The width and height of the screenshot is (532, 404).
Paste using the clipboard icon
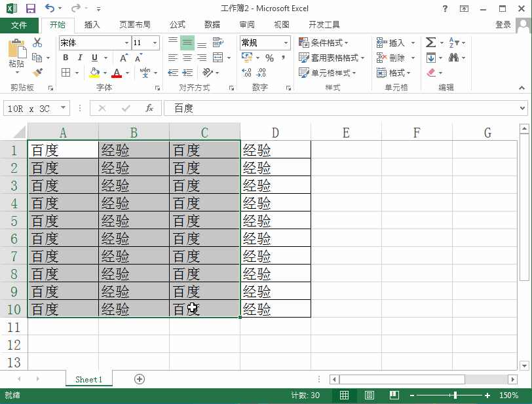[x=17, y=48]
